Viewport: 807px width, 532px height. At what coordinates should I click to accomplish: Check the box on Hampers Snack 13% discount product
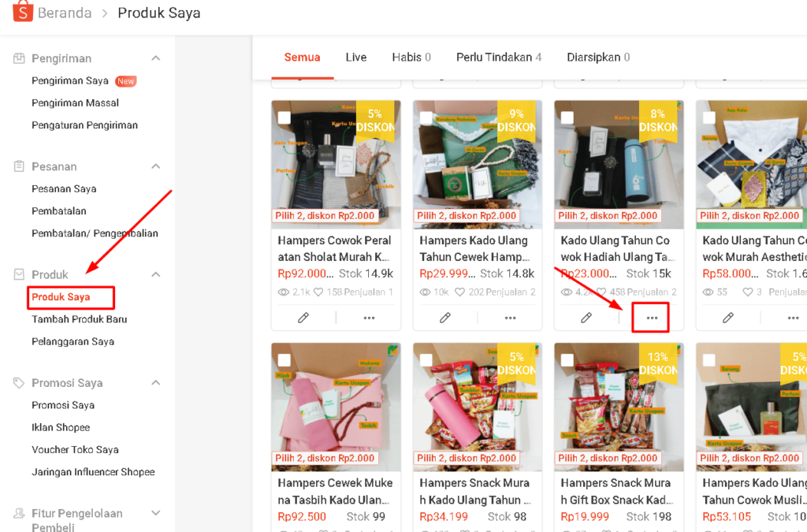pos(567,360)
